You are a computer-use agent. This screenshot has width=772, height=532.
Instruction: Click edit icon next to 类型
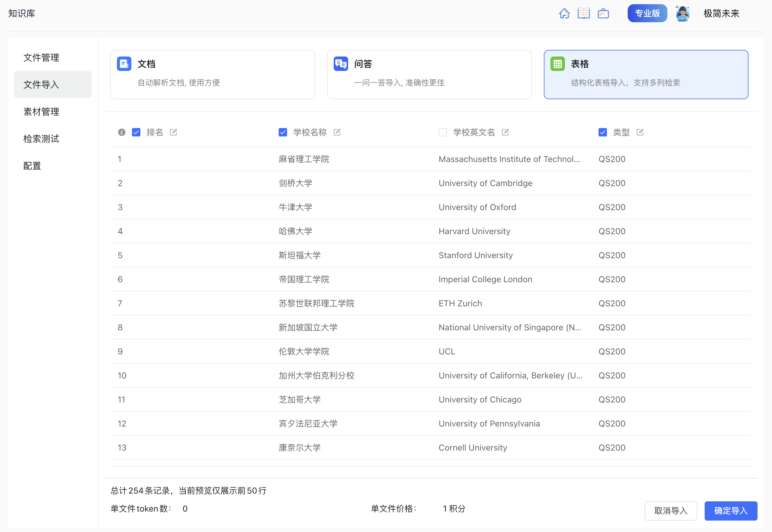(x=640, y=132)
